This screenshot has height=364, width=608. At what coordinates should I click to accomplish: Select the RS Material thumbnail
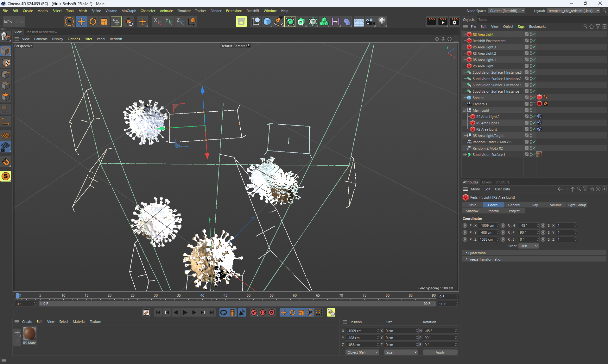click(29, 333)
